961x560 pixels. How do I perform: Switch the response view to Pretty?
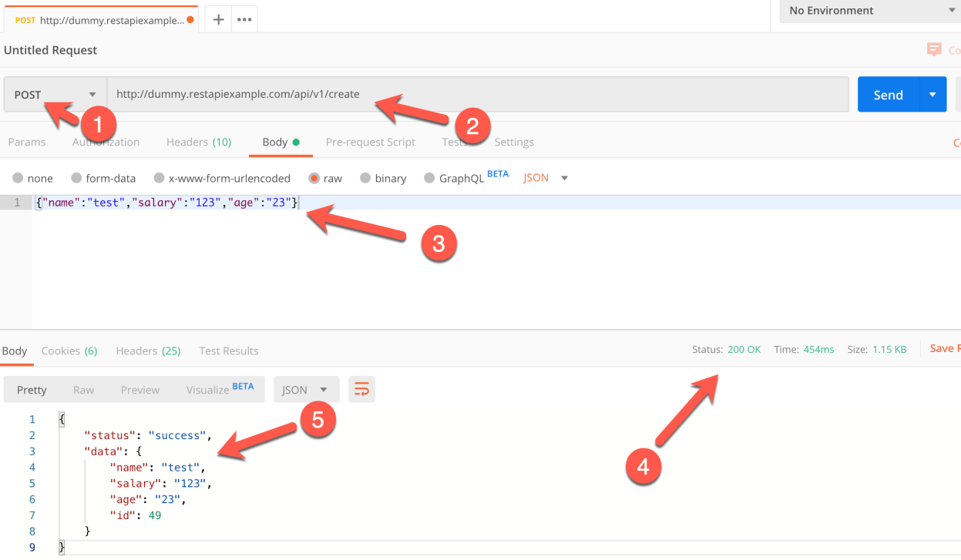32,390
